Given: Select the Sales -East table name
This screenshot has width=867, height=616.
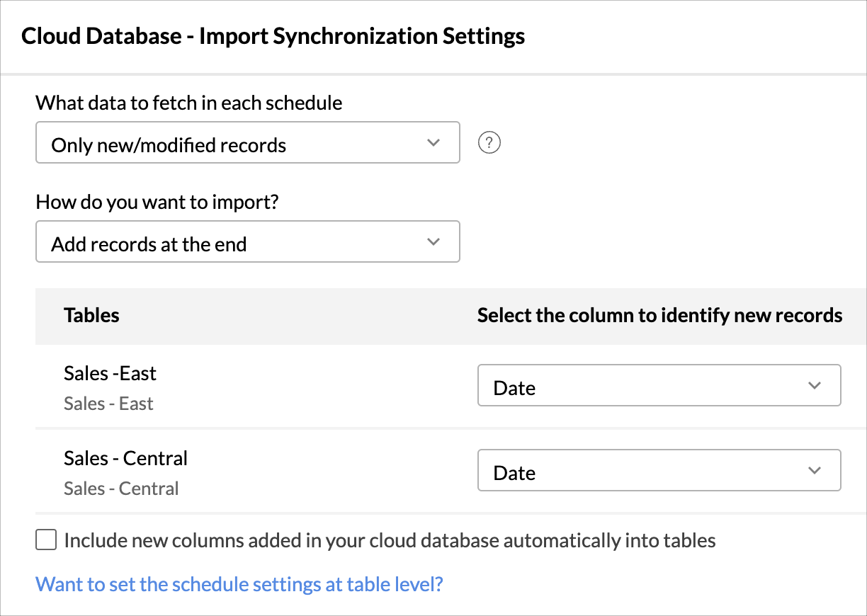Looking at the screenshot, I should (110, 373).
